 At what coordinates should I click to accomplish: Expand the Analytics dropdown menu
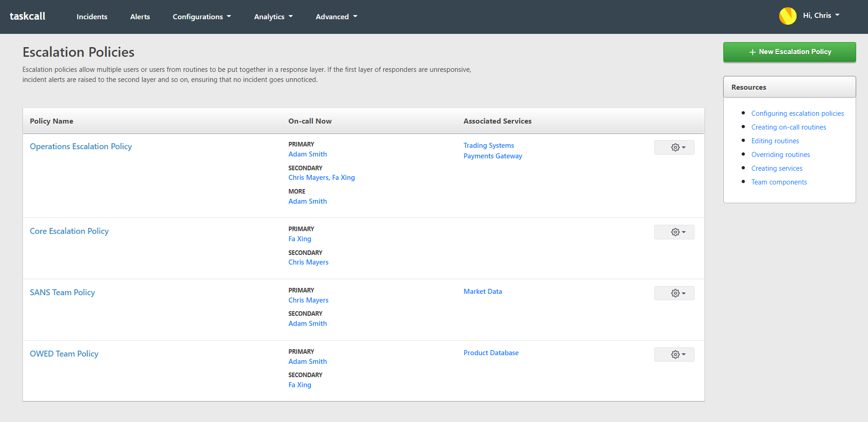tap(273, 17)
